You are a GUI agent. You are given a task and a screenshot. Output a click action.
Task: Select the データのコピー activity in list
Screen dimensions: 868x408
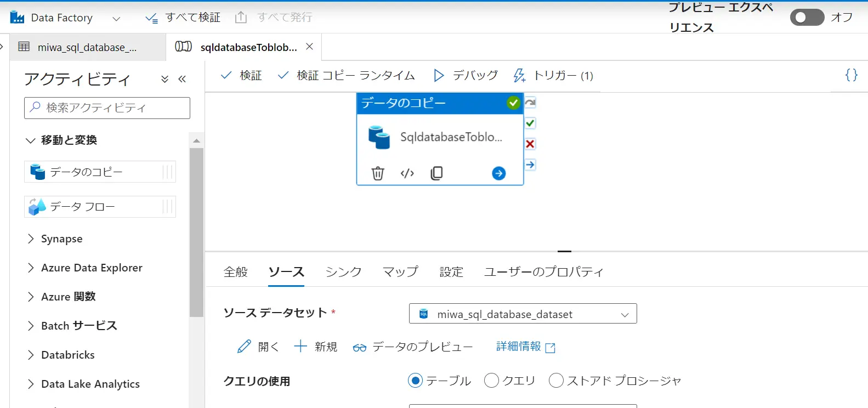pos(100,172)
